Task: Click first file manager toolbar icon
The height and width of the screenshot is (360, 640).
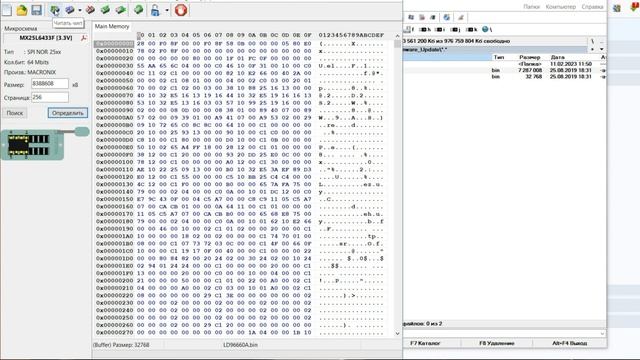Action: pyautogui.click(x=411, y=17)
